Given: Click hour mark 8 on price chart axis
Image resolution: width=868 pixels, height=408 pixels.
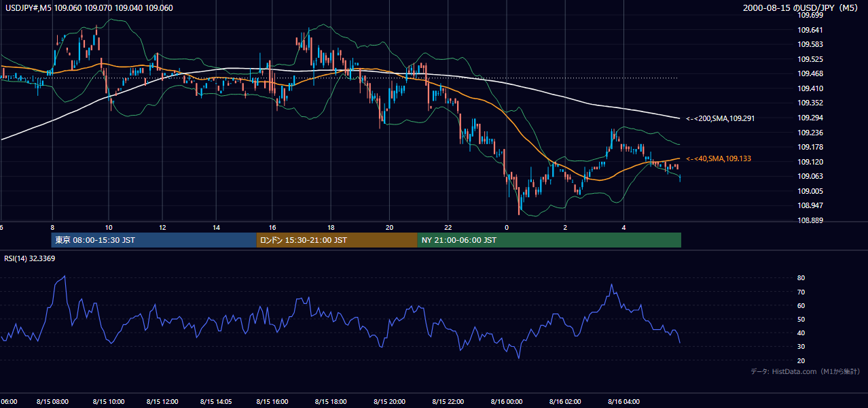Looking at the screenshot, I should [52, 226].
